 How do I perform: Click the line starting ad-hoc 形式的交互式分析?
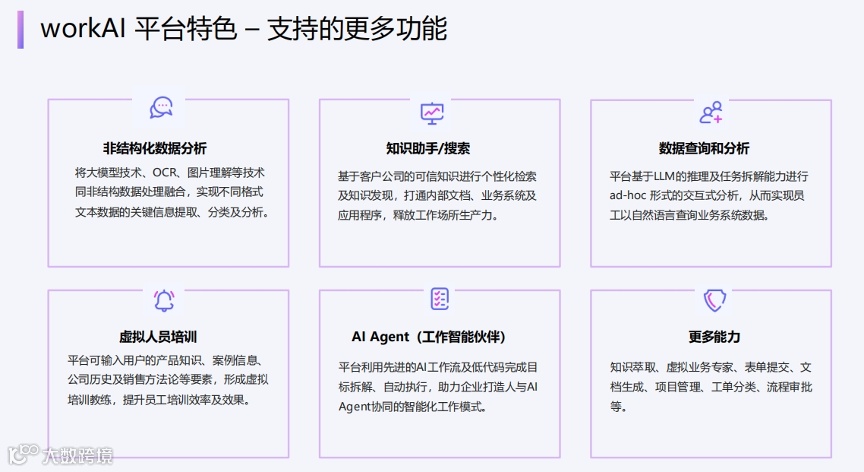[707, 196]
